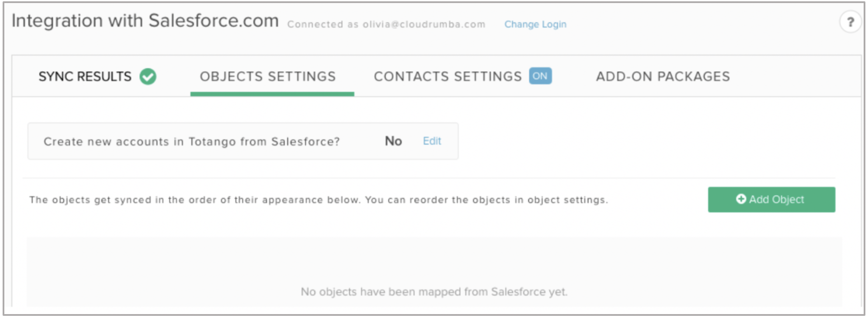
Task: Click the objects sync order description text
Action: (318, 200)
